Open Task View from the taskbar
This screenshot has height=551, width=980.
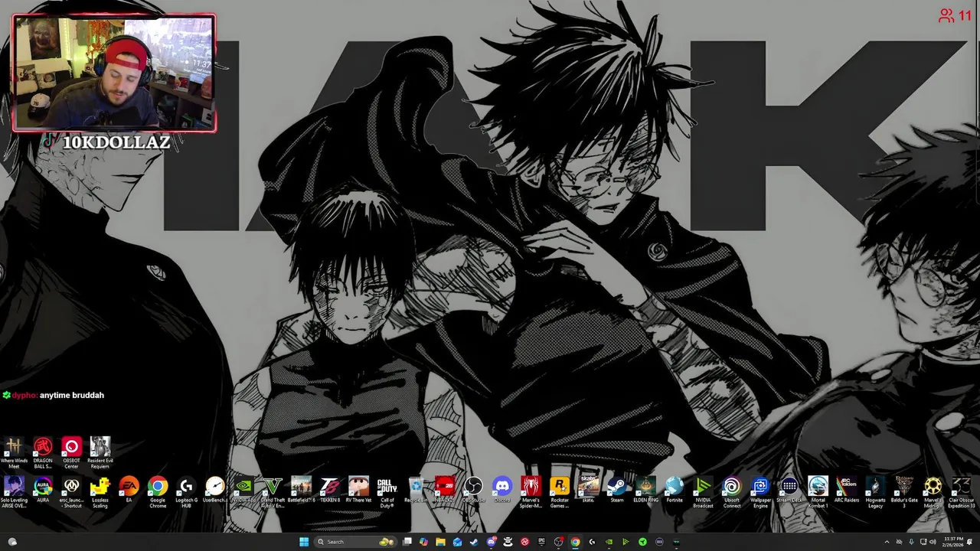pyautogui.click(x=407, y=542)
